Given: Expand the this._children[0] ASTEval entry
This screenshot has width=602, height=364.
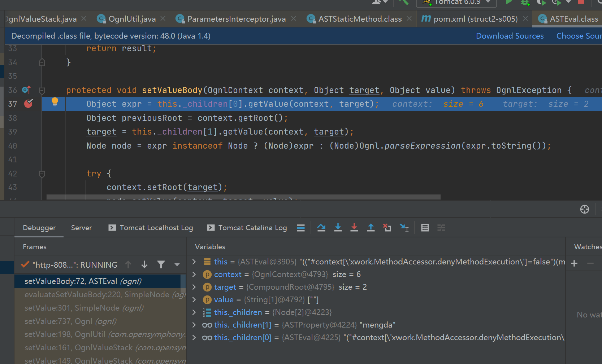Looking at the screenshot, I should [194, 337].
